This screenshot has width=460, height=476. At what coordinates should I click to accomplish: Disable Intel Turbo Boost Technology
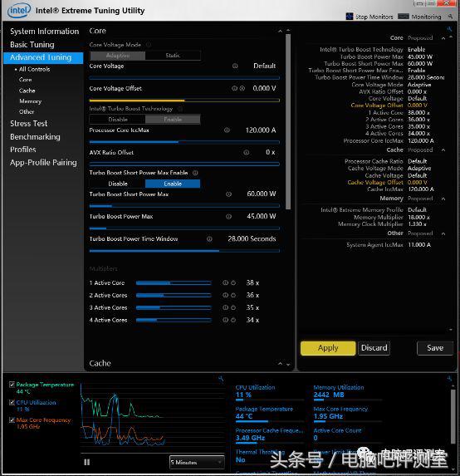point(117,120)
